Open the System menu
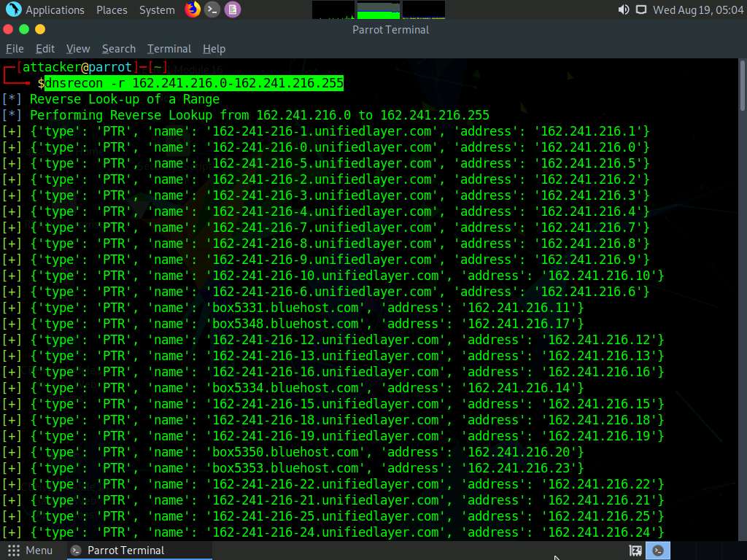747x560 pixels. 157,10
